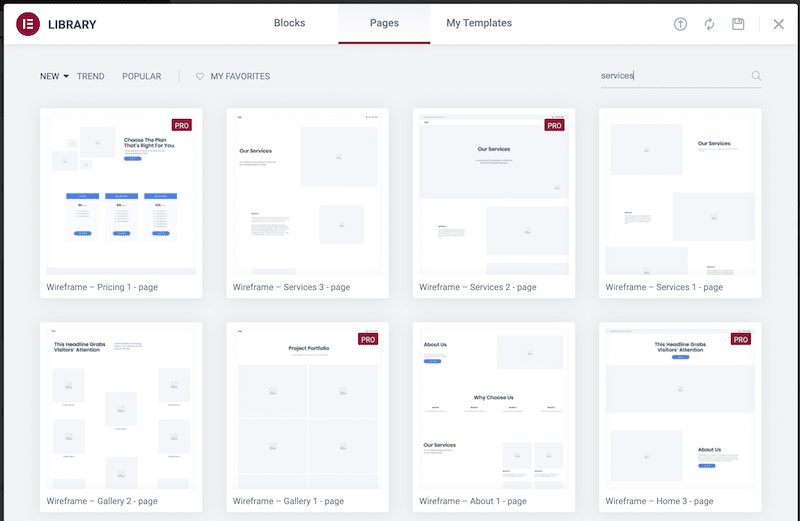Sort templates by Trend
The height and width of the screenshot is (521, 800).
(x=90, y=76)
